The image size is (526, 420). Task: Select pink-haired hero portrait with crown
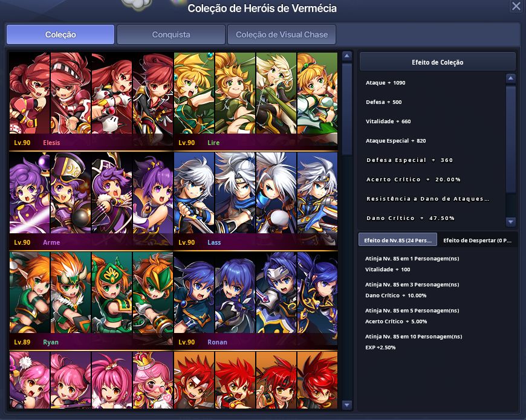point(152,380)
